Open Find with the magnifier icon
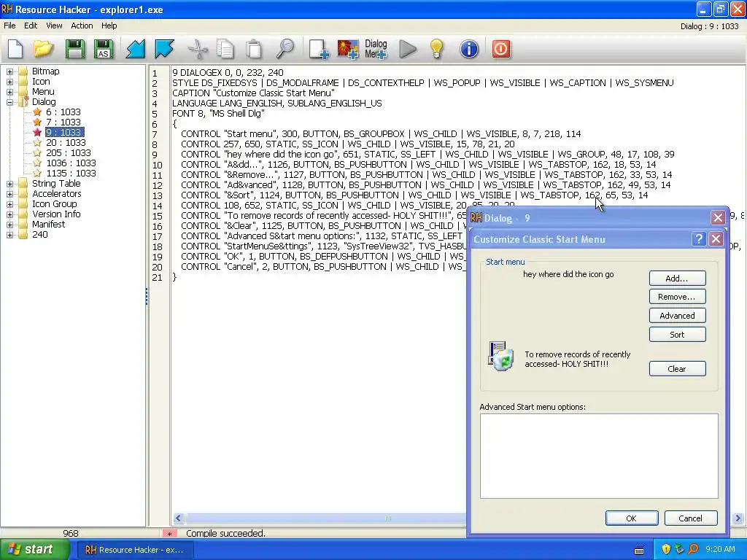747x560 pixels. tap(285, 49)
